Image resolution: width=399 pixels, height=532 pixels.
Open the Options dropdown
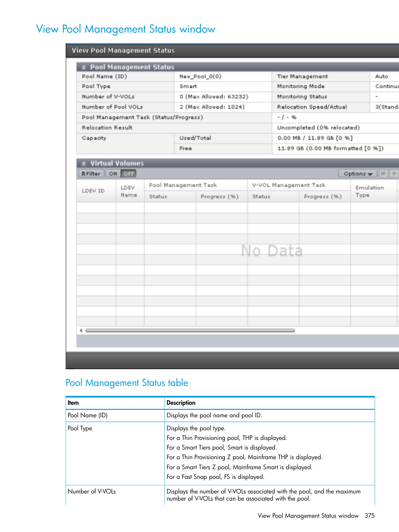[358, 174]
